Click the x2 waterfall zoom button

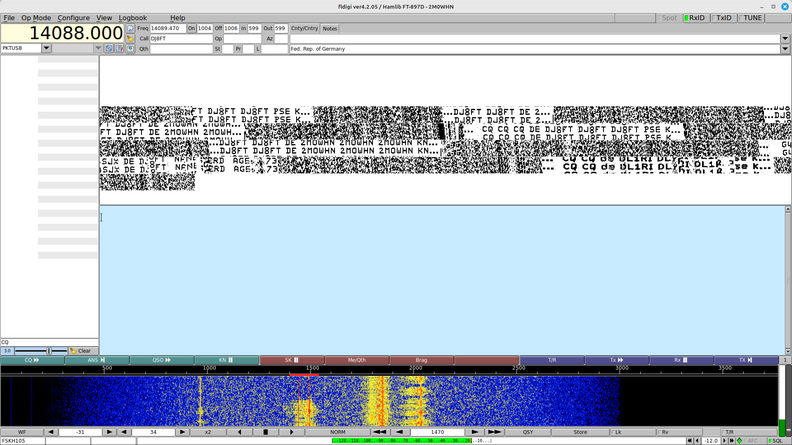pos(208,432)
